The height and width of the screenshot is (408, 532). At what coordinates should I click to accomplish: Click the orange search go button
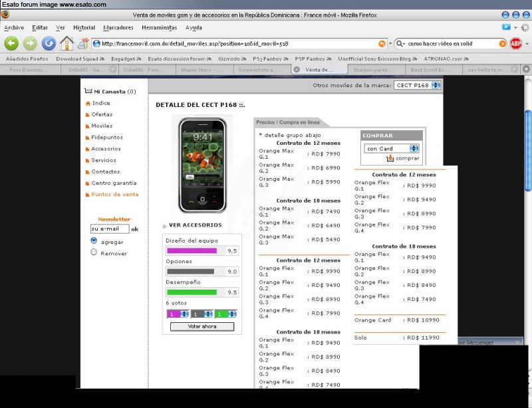pos(503,44)
